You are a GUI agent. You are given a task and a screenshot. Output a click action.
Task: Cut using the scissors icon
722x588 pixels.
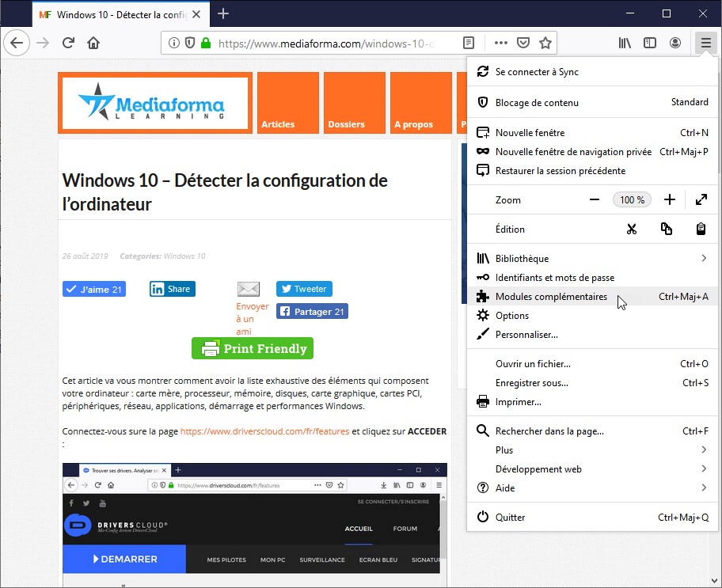click(x=631, y=230)
